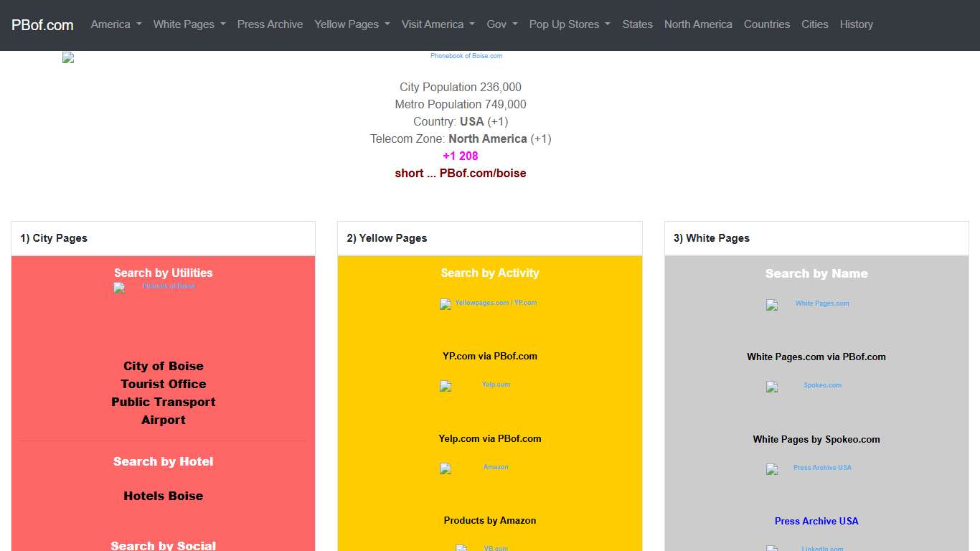Screen dimensions: 980x551
Task: Expand the Pop Up Stores dropdown
Action: pos(569,24)
